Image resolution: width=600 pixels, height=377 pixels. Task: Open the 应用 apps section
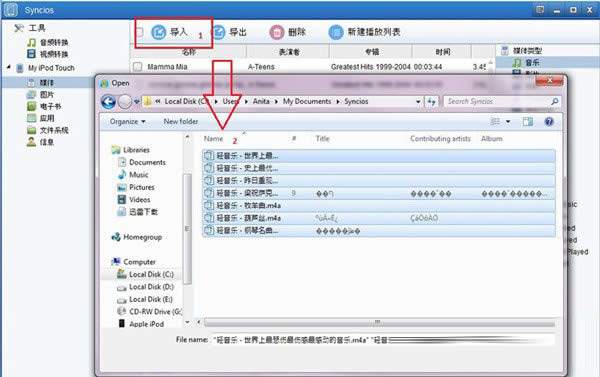pyautogui.click(x=41, y=118)
